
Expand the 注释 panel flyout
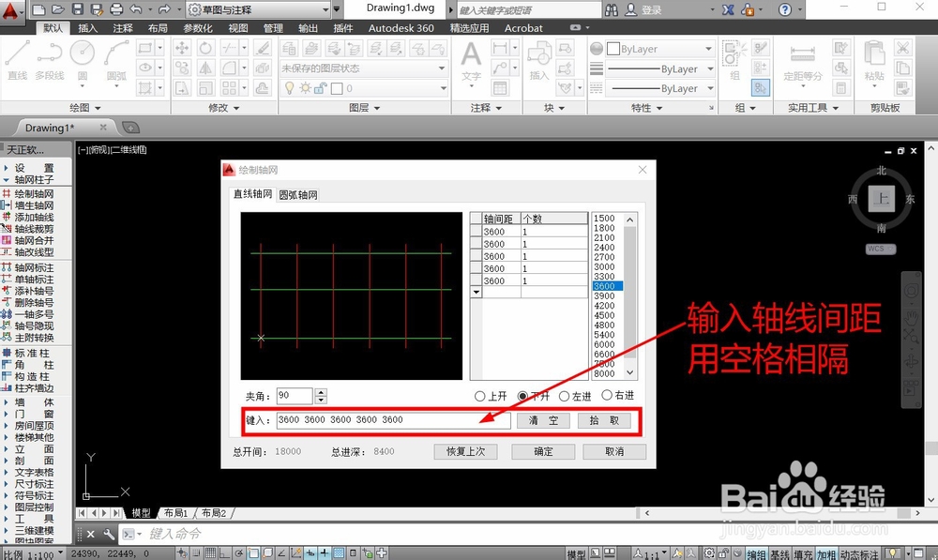click(486, 108)
